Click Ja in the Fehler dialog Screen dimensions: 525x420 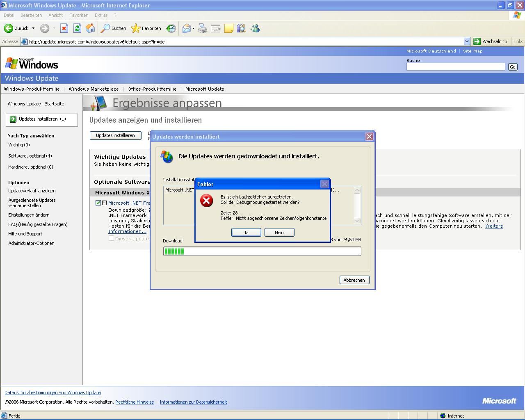[246, 233]
